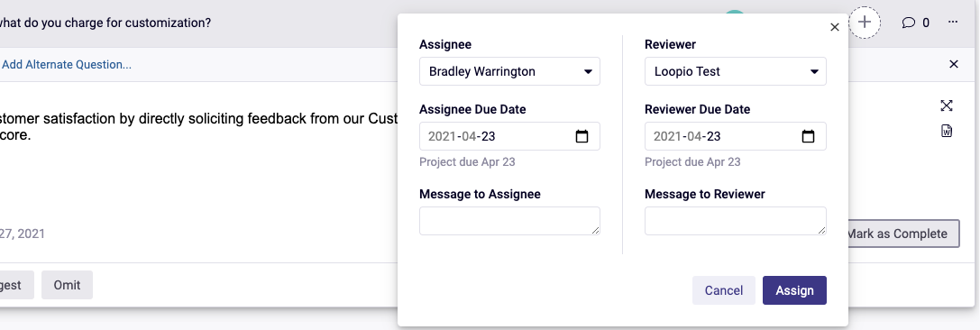
Task: Open the three-dots more options menu
Action: [952, 23]
